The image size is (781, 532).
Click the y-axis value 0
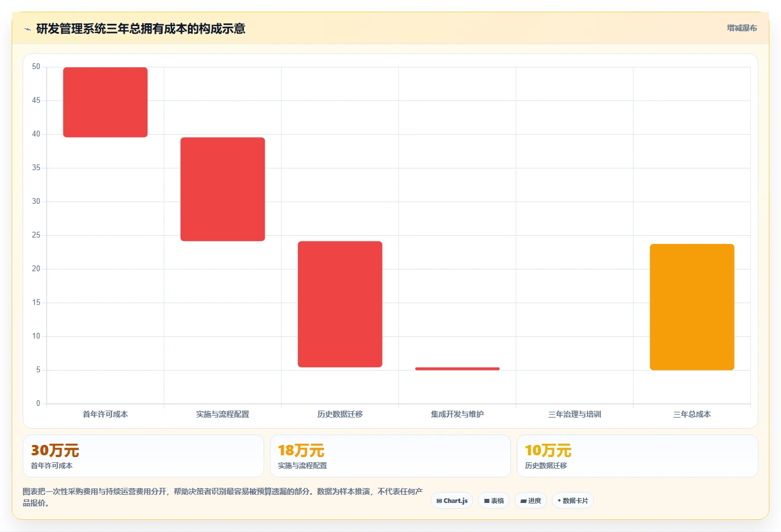(38, 403)
